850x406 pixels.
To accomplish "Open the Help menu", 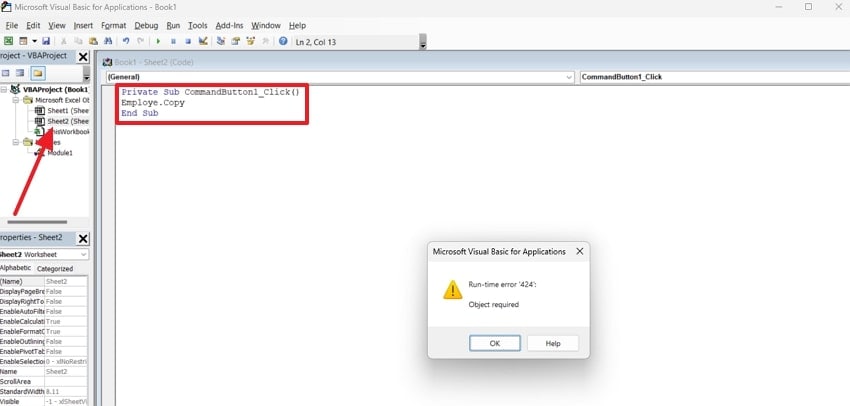I will coord(297,25).
